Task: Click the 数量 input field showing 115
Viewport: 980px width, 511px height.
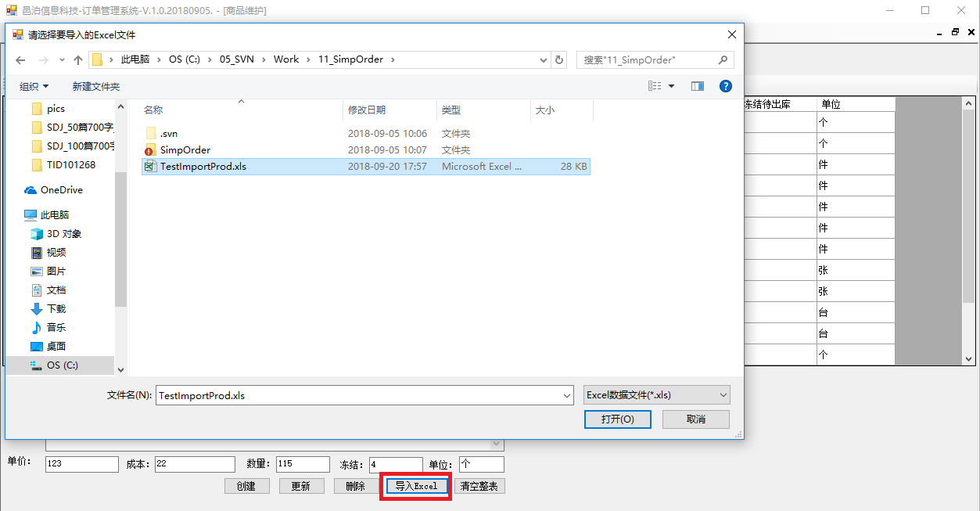Action: tap(303, 464)
